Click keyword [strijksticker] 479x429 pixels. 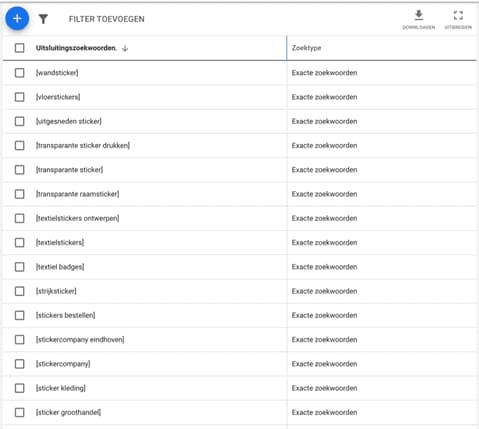(56, 291)
